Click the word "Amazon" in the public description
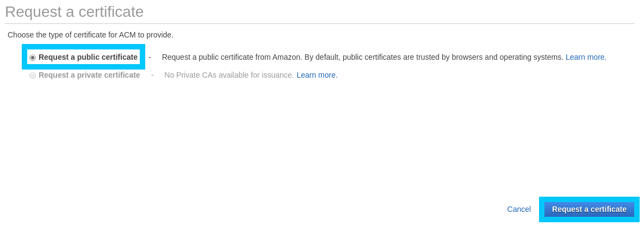The width and height of the screenshot is (644, 232). (x=287, y=57)
